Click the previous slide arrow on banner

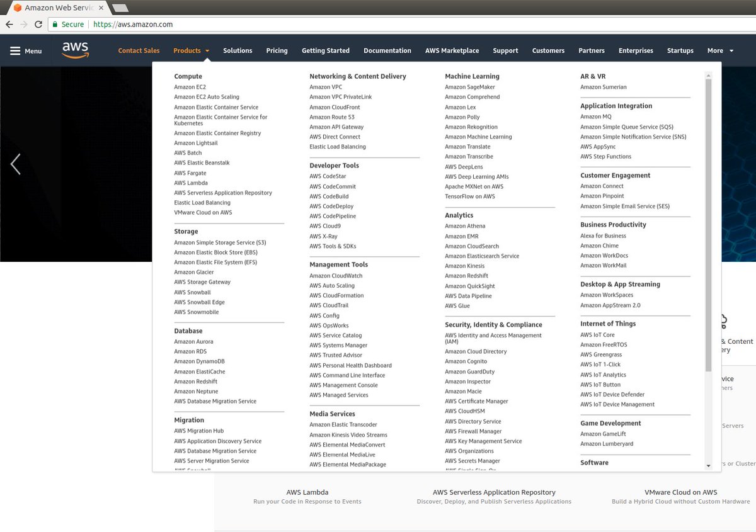[15, 164]
